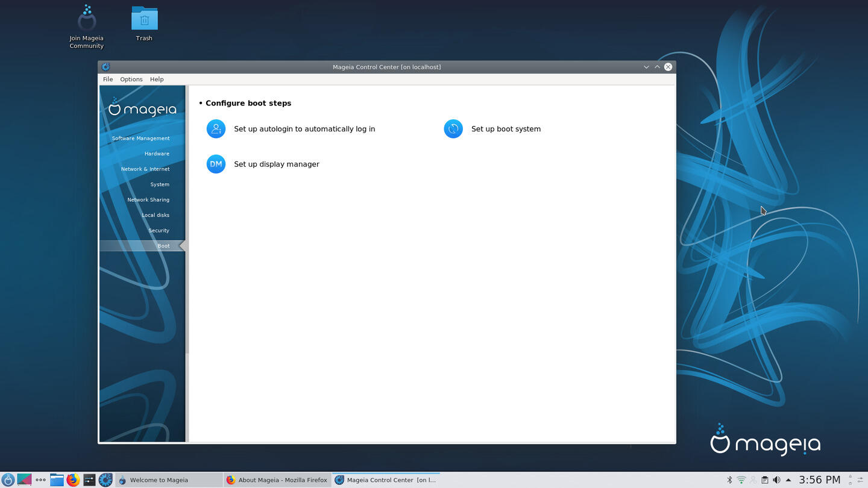Launch the system settings sliders icon in taskbar

pos(89,480)
